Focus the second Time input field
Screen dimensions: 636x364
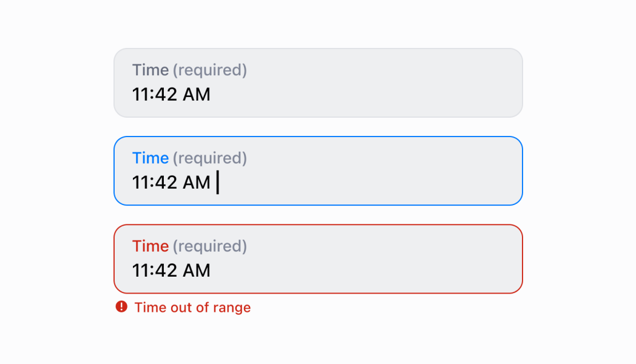(x=318, y=170)
